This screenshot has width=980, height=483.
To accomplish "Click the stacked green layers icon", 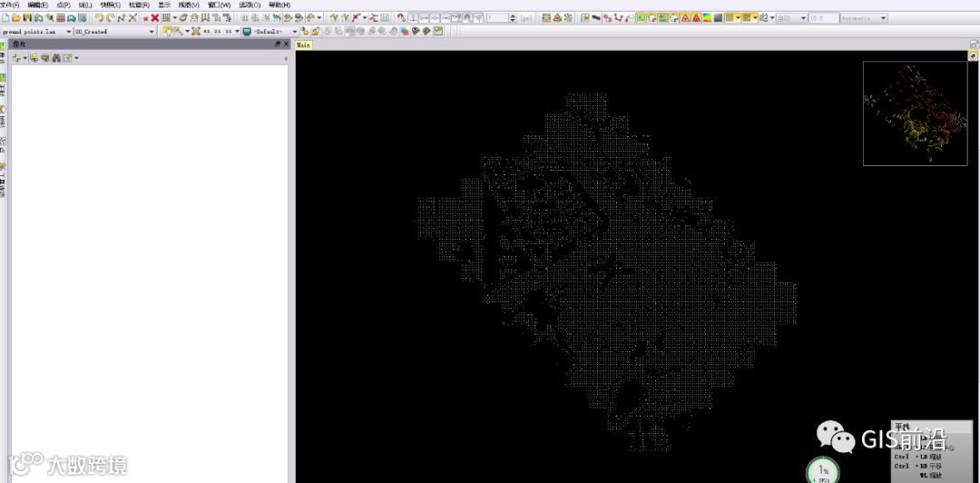I will tap(546, 18).
